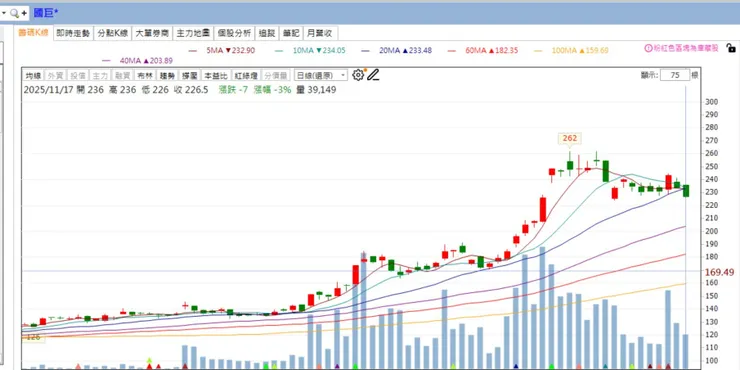Click the pink highlight note link

tap(686, 48)
